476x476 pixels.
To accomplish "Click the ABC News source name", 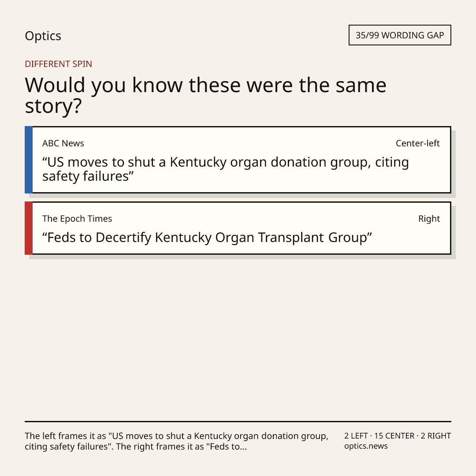I will pyautogui.click(x=63, y=143).
